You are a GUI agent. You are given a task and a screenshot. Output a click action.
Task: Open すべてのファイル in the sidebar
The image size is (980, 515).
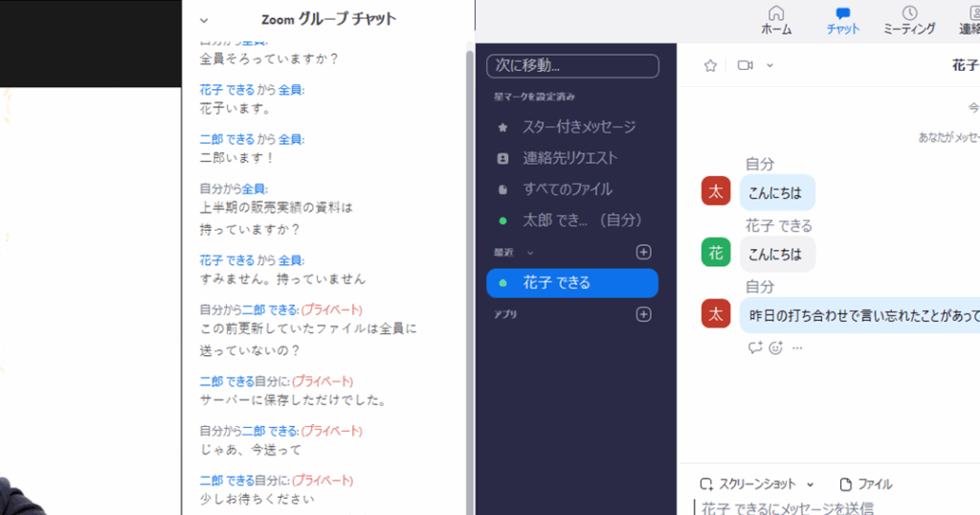click(567, 190)
